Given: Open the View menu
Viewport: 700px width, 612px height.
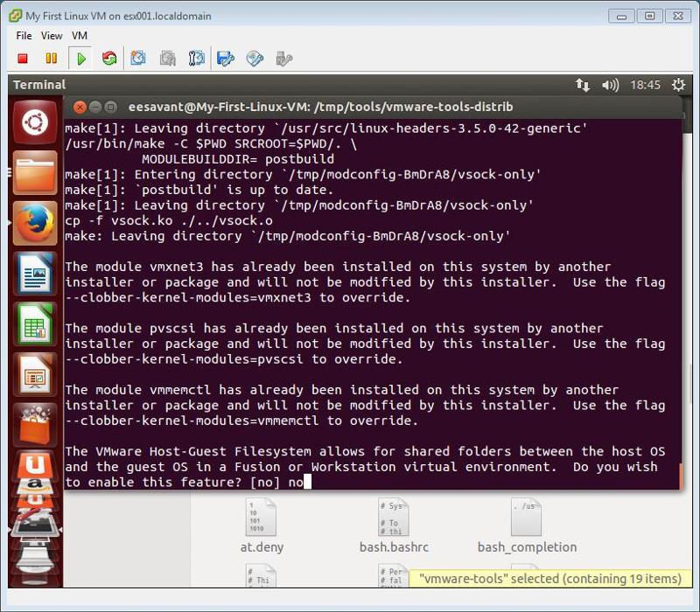Looking at the screenshot, I should [x=52, y=35].
